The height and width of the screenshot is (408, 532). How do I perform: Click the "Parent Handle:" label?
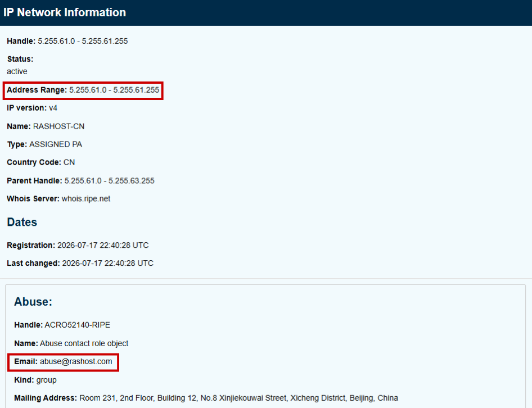(x=35, y=181)
